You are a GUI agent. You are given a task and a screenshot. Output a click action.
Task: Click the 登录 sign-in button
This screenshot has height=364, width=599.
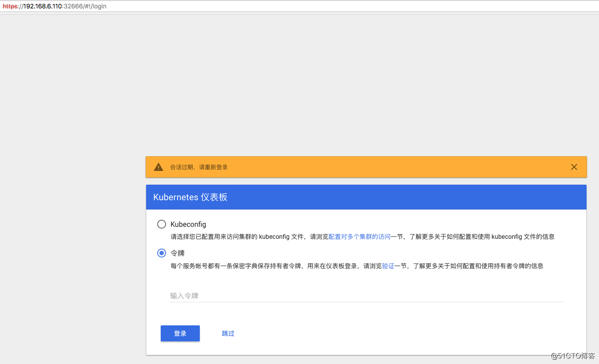click(x=180, y=333)
